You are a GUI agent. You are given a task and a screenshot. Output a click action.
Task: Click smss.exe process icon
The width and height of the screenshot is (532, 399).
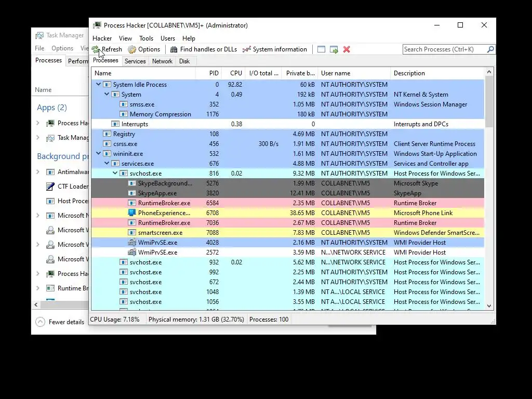click(124, 104)
